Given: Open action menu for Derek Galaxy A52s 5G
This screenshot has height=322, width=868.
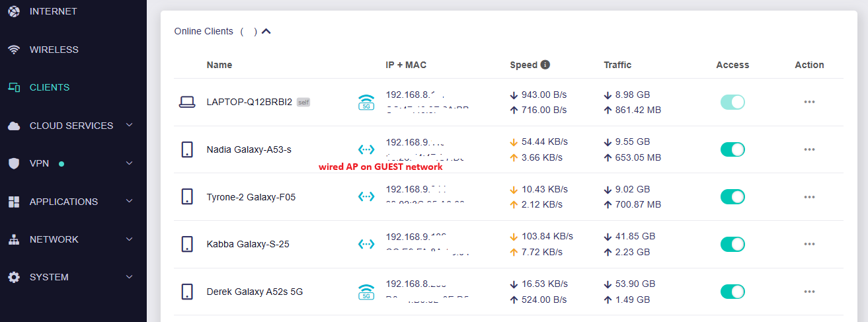Looking at the screenshot, I should pyautogui.click(x=809, y=292).
